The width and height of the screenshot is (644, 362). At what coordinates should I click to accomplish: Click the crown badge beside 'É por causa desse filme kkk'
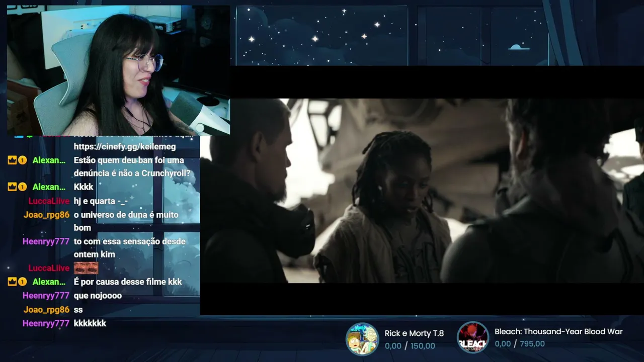pyautogui.click(x=13, y=282)
